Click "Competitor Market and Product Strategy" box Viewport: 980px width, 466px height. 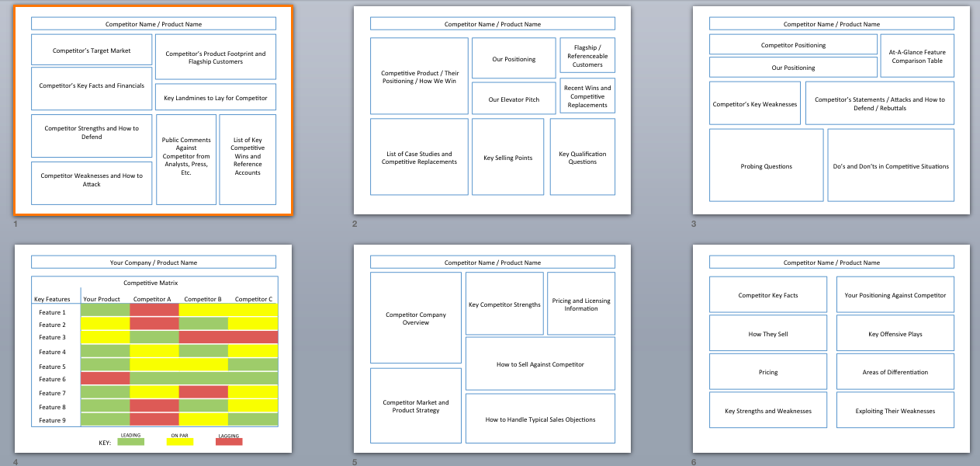[416, 406]
